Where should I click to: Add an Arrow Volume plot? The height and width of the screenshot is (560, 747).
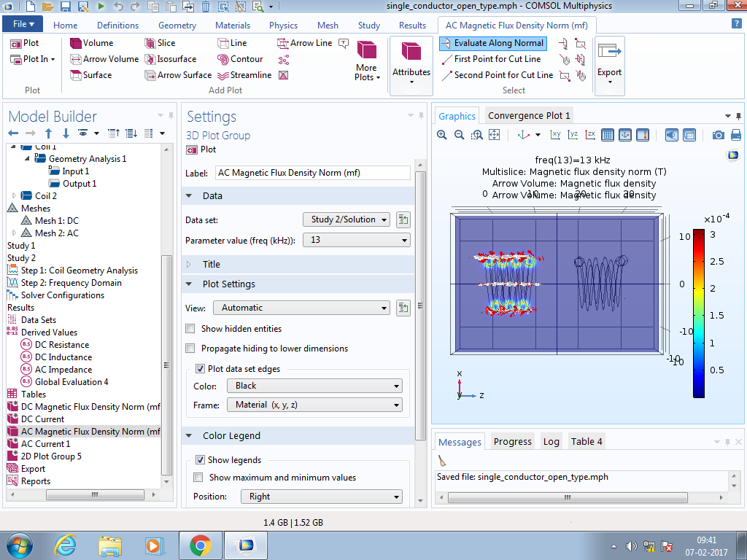pyautogui.click(x=104, y=59)
